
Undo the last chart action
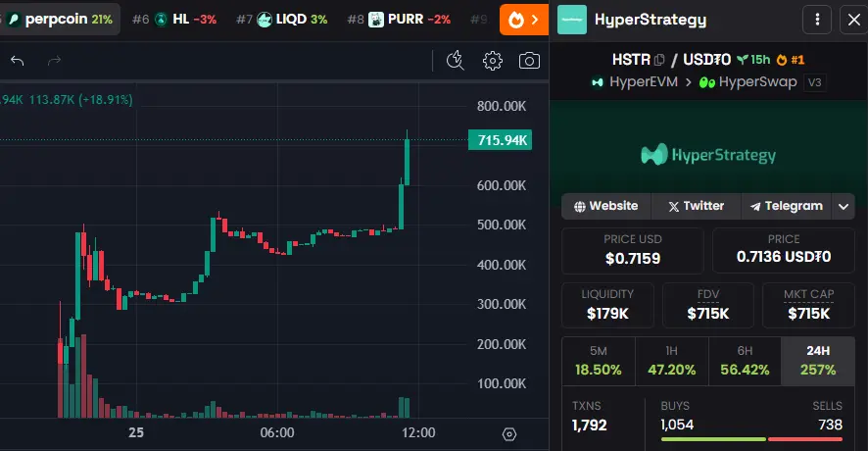coord(18,61)
